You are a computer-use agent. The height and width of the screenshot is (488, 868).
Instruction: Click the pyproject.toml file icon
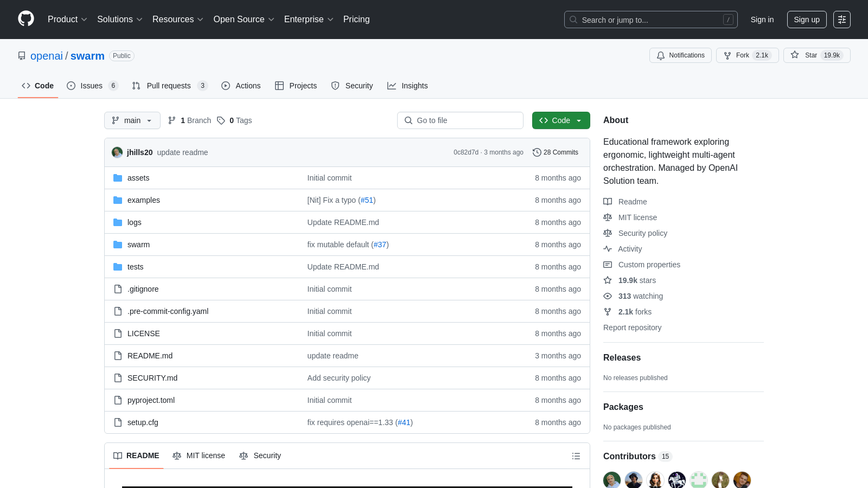(118, 400)
